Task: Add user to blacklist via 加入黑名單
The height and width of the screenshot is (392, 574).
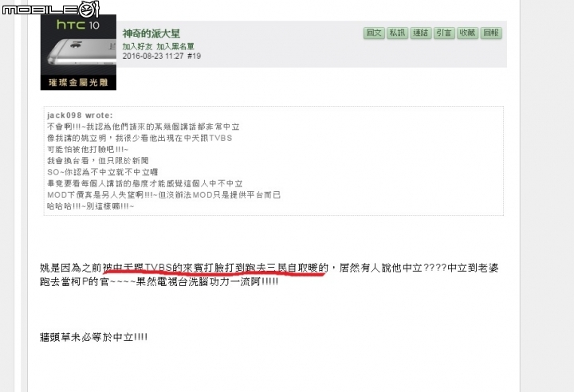Action: [175, 46]
